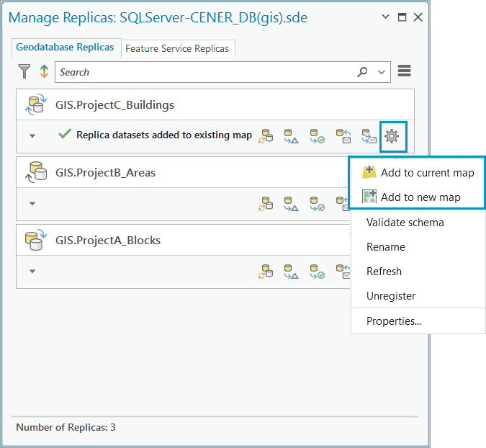Click the synchronize icon for ProjectA_Blocks
This screenshot has height=448, width=486.
click(x=266, y=272)
